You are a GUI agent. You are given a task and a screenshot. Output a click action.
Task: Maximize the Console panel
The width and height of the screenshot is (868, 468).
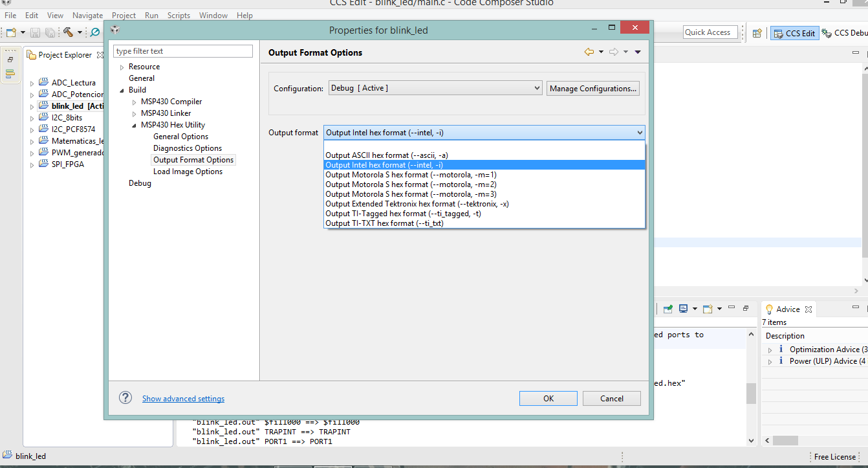[746, 308]
